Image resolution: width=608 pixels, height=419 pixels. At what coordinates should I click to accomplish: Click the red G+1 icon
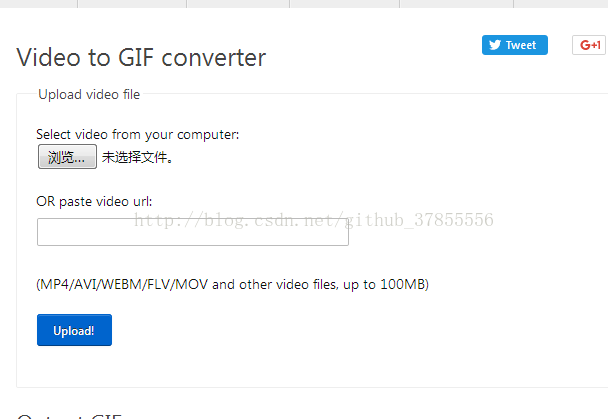590,45
